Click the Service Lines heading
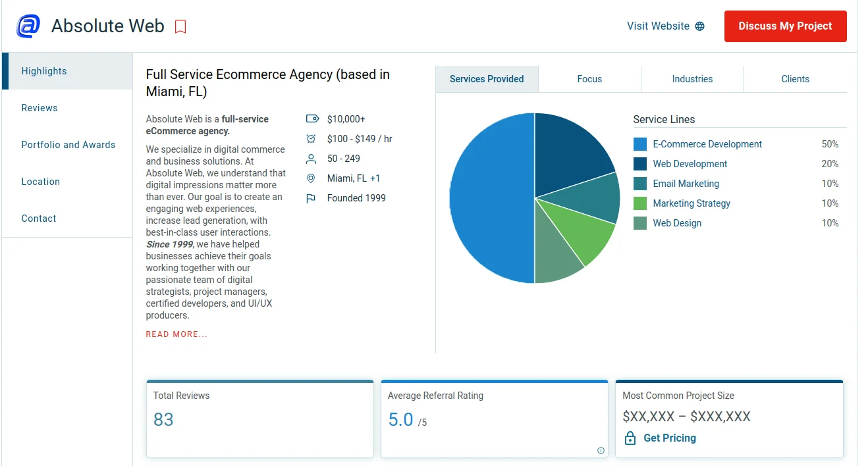Screen dimensions: 868x466 [664, 120]
